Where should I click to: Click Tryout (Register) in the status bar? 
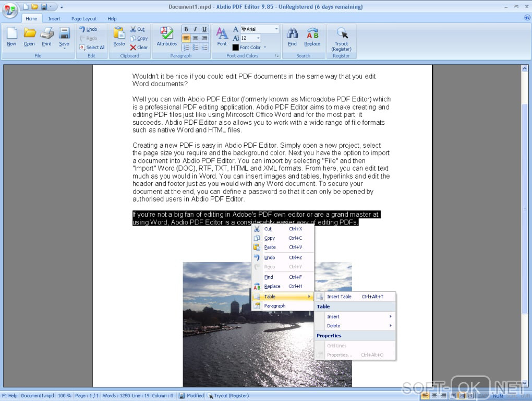(228, 396)
